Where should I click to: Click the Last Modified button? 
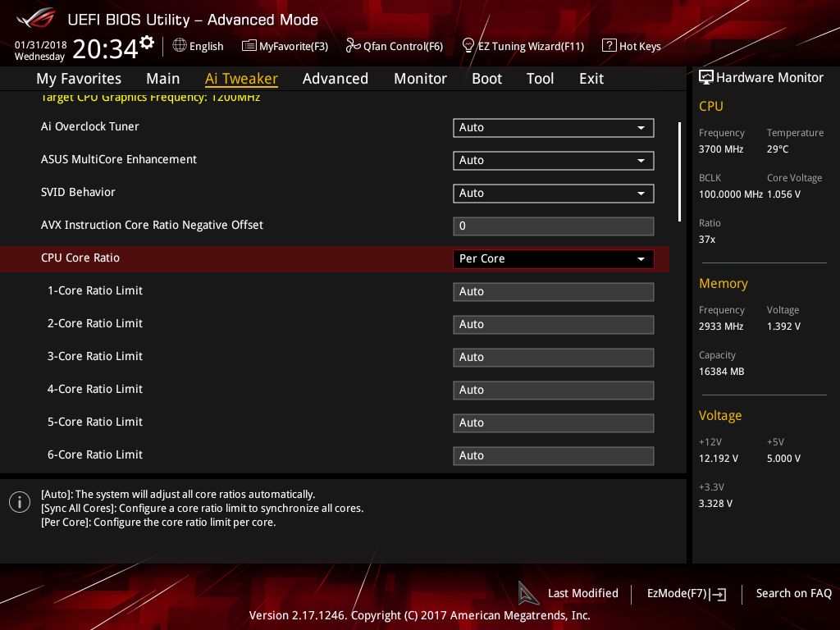click(x=583, y=594)
